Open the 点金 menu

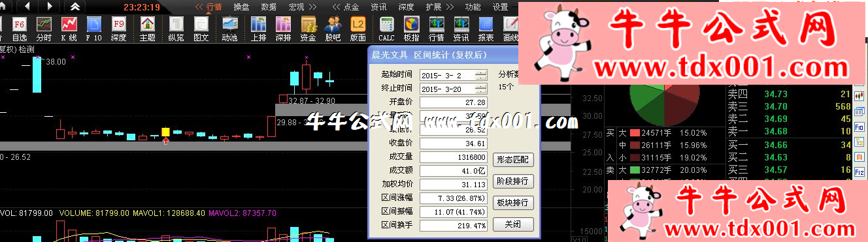tap(351, 7)
